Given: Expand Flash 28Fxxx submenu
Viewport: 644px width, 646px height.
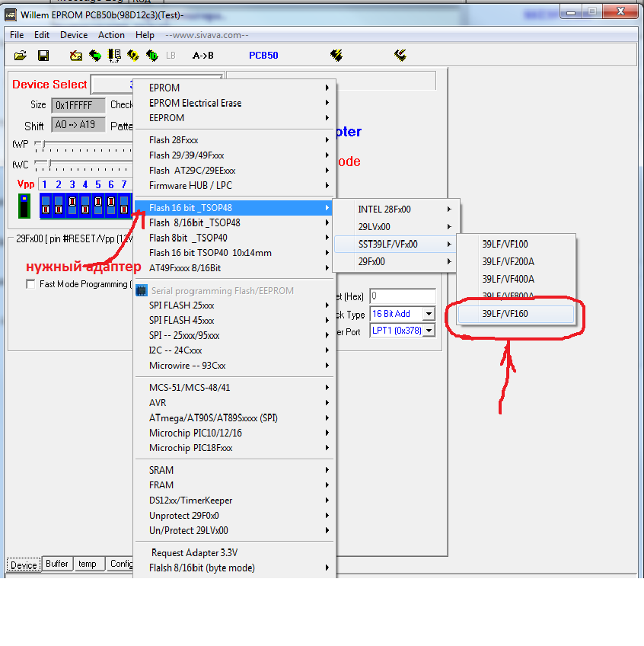Looking at the screenshot, I should tap(235, 140).
